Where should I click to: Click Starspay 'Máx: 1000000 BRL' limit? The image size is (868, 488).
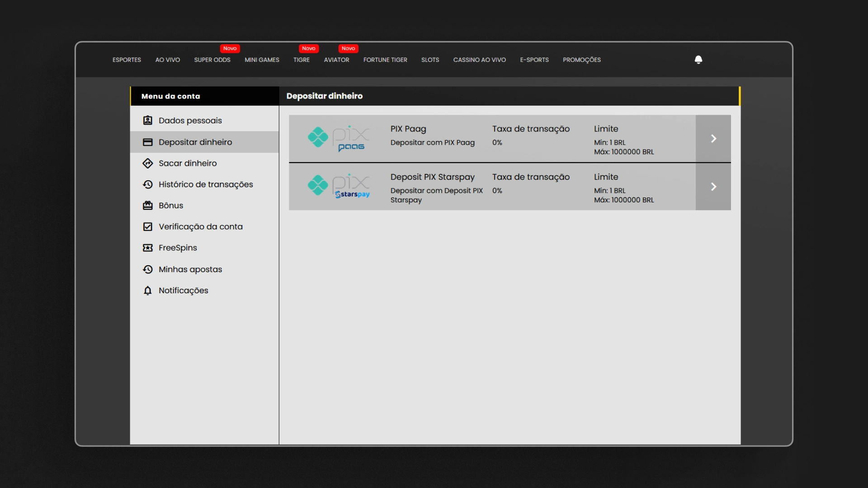[624, 200]
